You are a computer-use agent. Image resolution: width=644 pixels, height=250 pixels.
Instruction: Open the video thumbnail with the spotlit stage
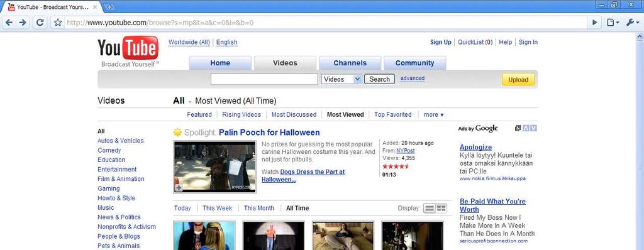coord(274,236)
